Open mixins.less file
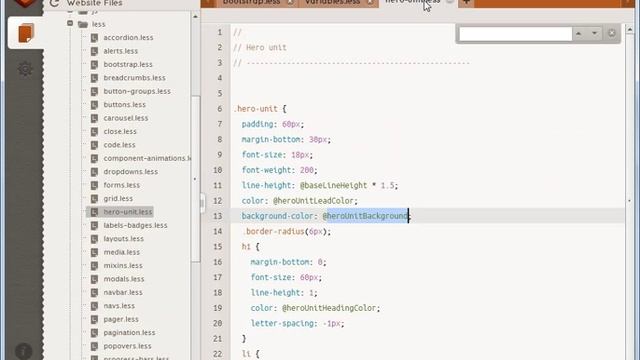640x360 pixels. [123, 266]
